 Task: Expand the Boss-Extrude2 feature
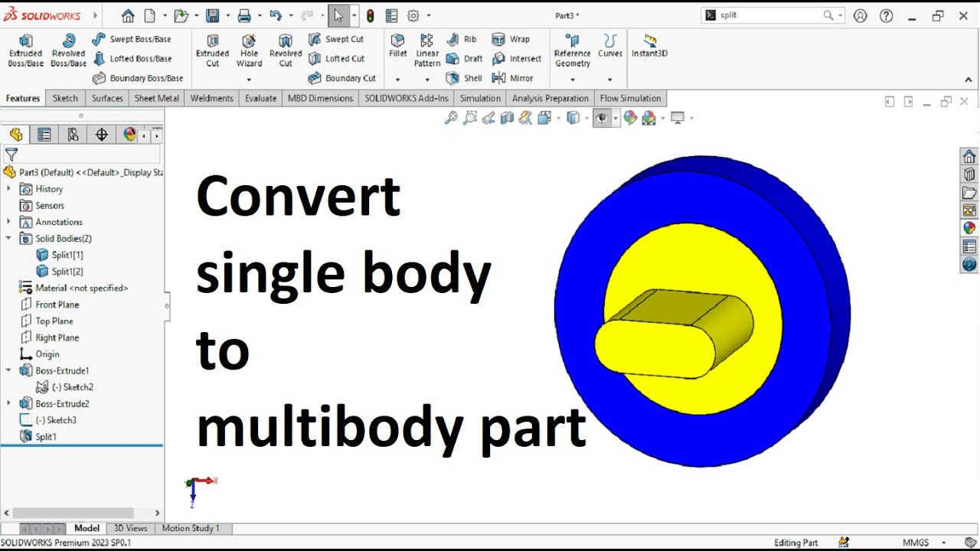[x=8, y=403]
